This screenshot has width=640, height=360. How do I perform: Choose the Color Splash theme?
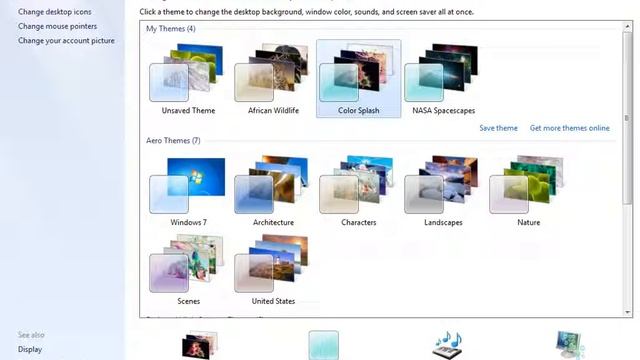click(x=358, y=79)
